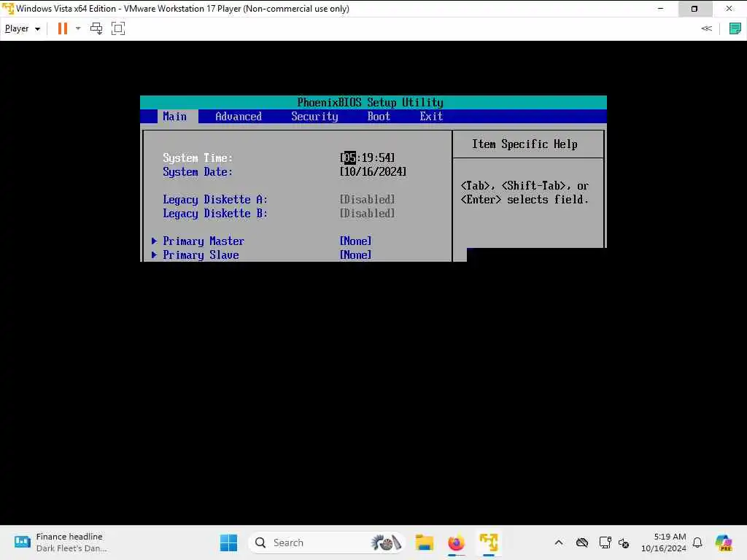Switch to the Boot BIOS tab

(x=379, y=116)
